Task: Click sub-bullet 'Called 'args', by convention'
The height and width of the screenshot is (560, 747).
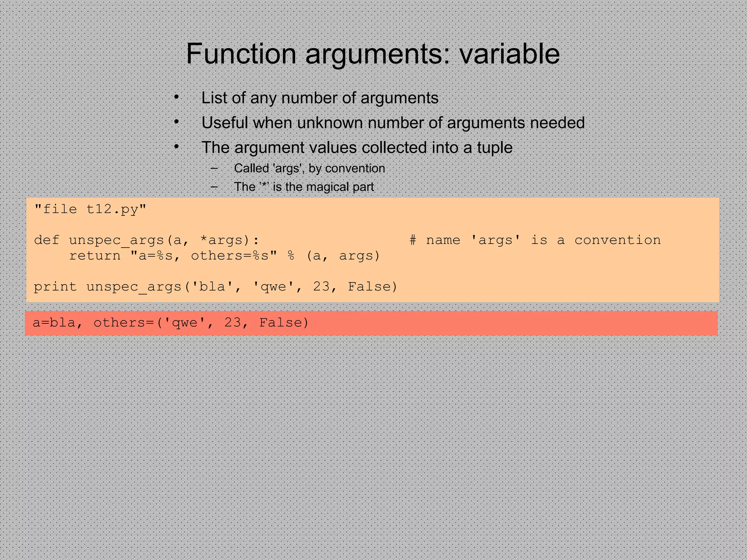Action: point(309,168)
